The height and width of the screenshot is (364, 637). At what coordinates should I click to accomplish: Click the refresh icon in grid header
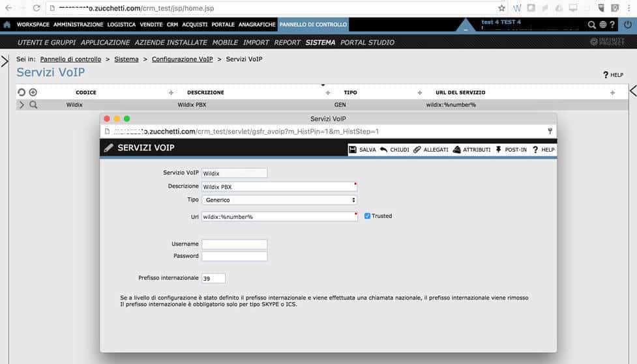tap(22, 92)
